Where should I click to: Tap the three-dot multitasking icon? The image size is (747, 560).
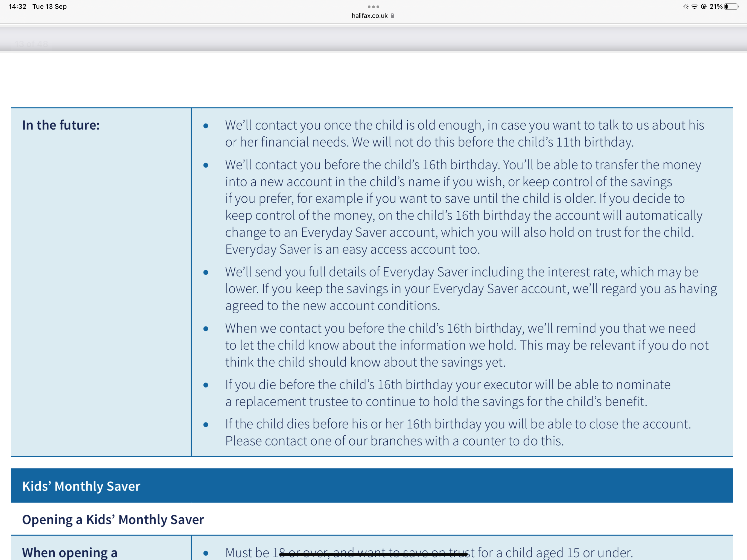[x=373, y=6]
